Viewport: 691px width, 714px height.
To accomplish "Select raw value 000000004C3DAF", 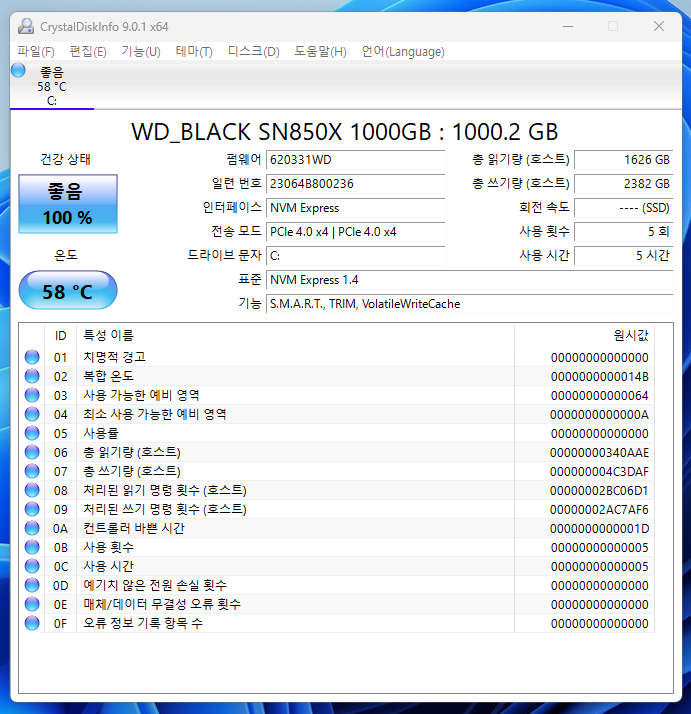I will [x=599, y=472].
